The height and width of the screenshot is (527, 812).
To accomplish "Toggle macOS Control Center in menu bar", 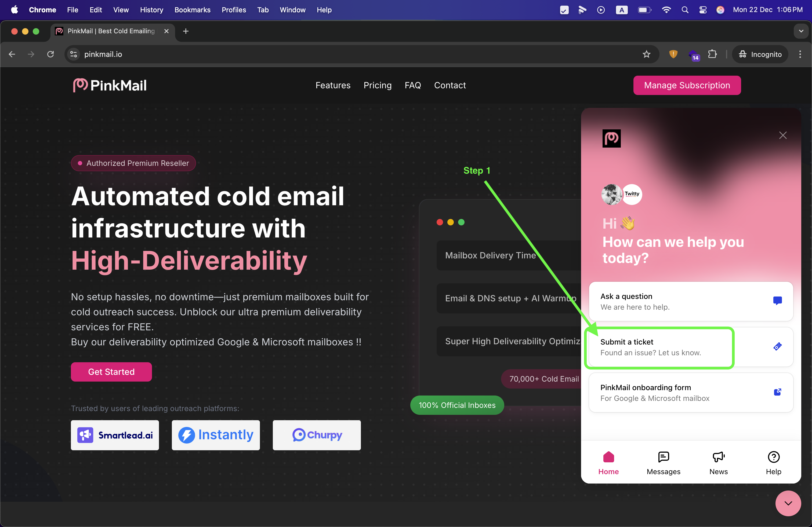I will (702, 10).
